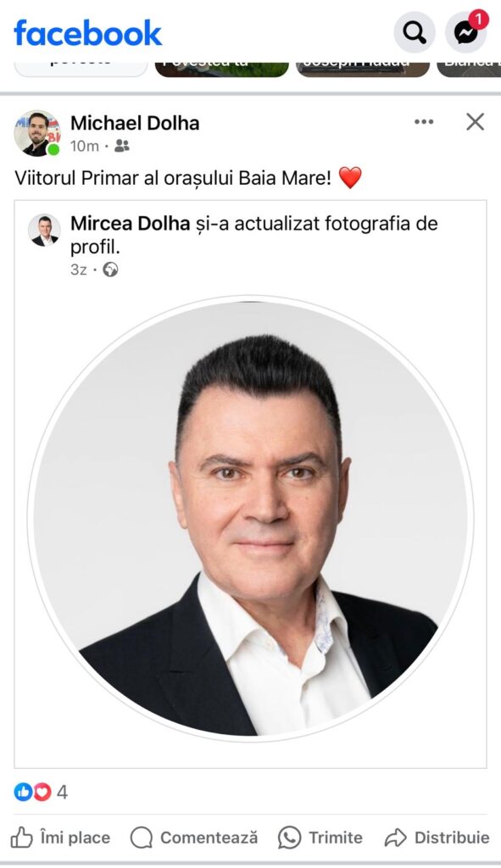The height and width of the screenshot is (868, 501).
Task: Click the Michael Dolha name link
Action: click(135, 122)
